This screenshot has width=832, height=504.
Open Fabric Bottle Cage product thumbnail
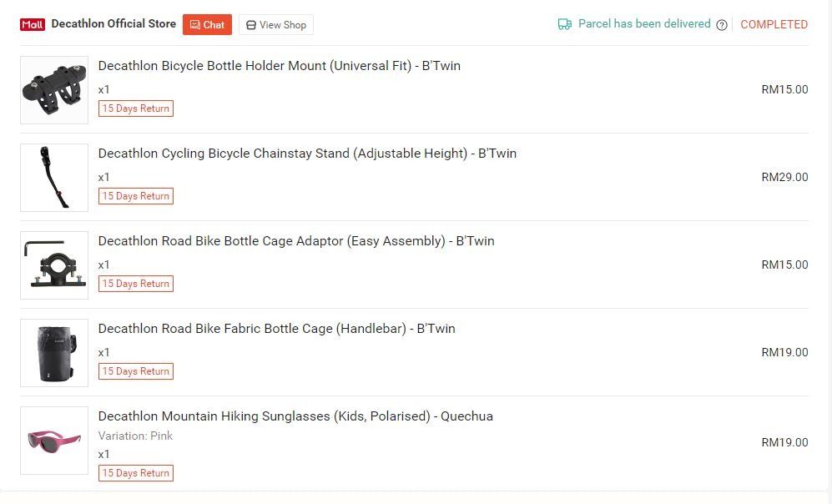pos(54,353)
